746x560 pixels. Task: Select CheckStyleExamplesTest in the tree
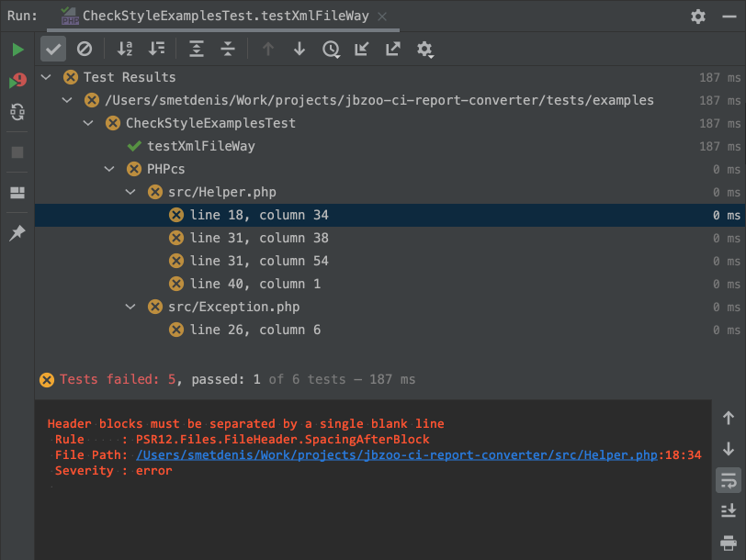[390, 123]
